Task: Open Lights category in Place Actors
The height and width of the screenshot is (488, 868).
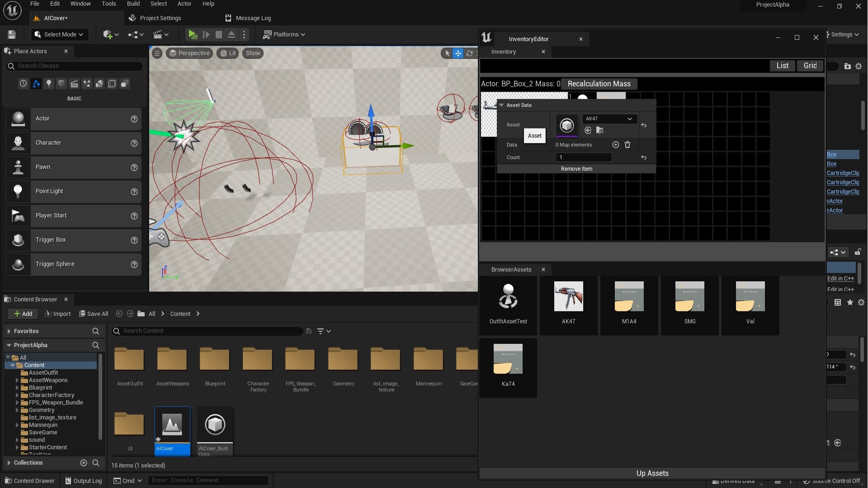Action: click(x=48, y=84)
